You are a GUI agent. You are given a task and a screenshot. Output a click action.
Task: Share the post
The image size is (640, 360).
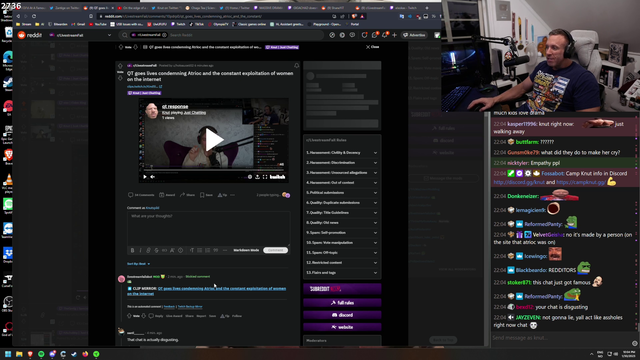pyautogui.click(x=187, y=195)
